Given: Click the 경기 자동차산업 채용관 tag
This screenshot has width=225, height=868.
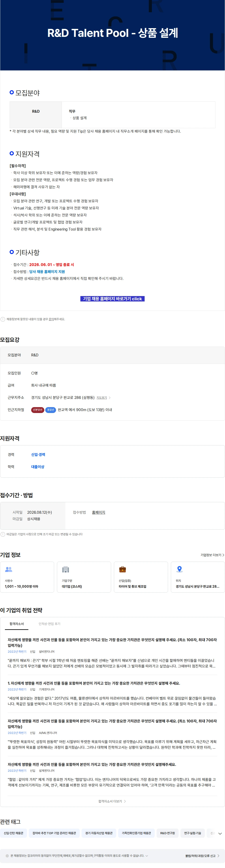Looking at the screenshot, I should 99,833.
